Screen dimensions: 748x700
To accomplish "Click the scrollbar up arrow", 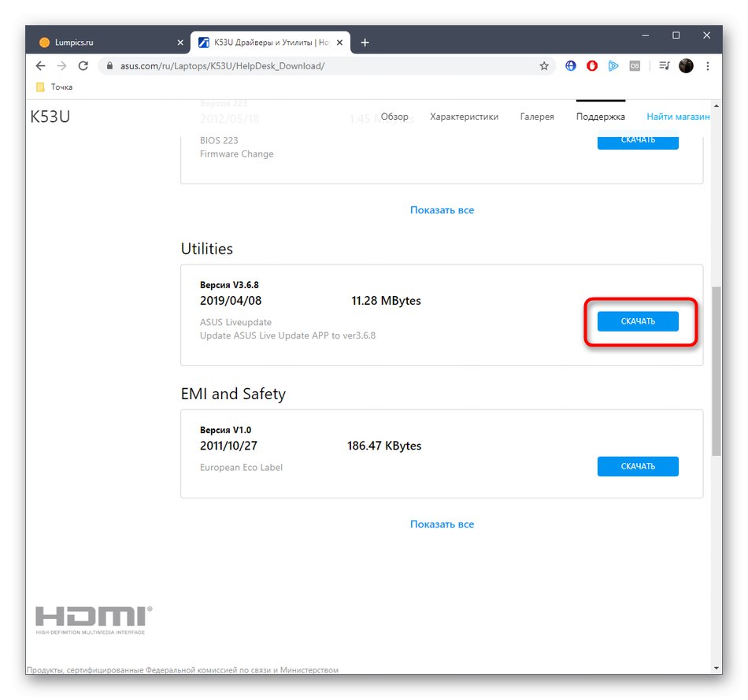I will click(x=716, y=106).
